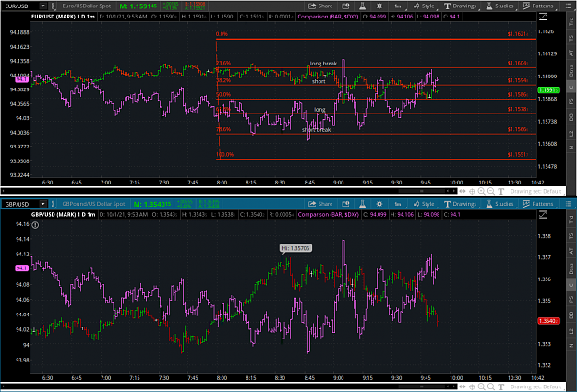
Task: Expand the GBP/USD symbol dropdown arrow
Action: point(42,204)
